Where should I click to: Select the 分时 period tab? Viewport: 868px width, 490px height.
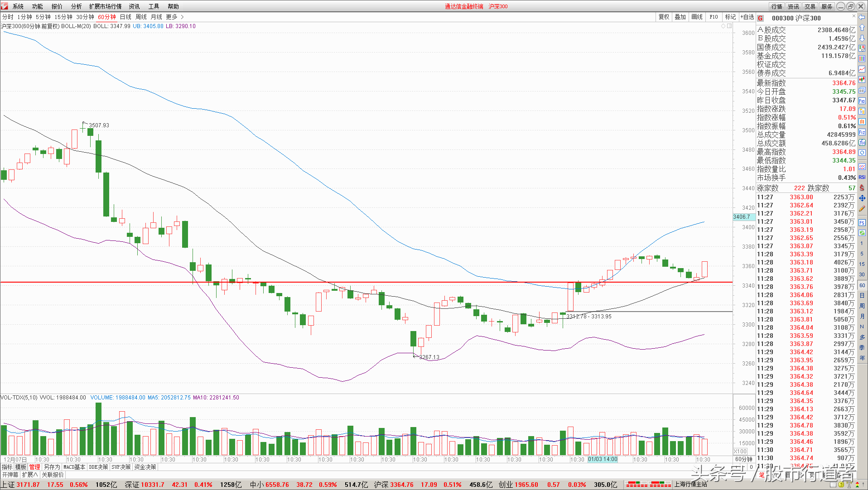(x=8, y=17)
